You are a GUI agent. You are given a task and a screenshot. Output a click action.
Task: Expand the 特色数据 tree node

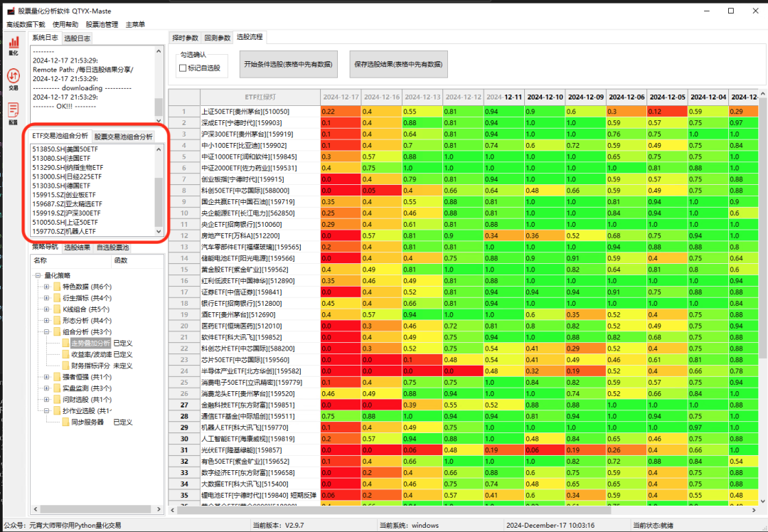(46, 287)
